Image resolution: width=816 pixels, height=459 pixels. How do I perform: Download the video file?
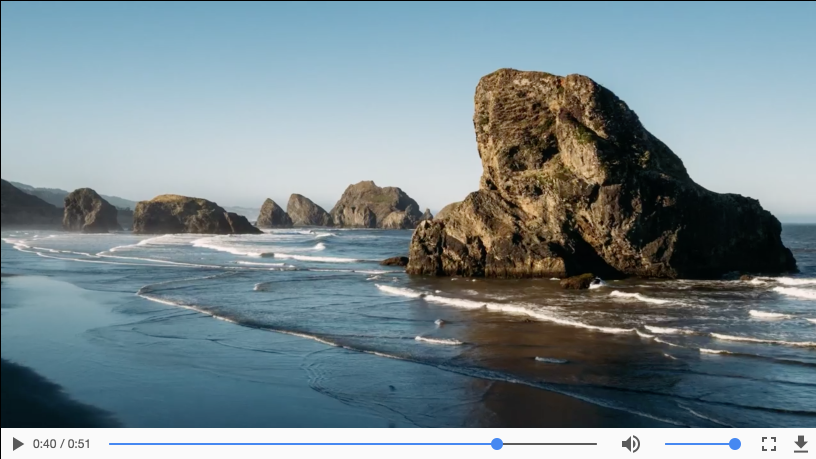[801, 444]
